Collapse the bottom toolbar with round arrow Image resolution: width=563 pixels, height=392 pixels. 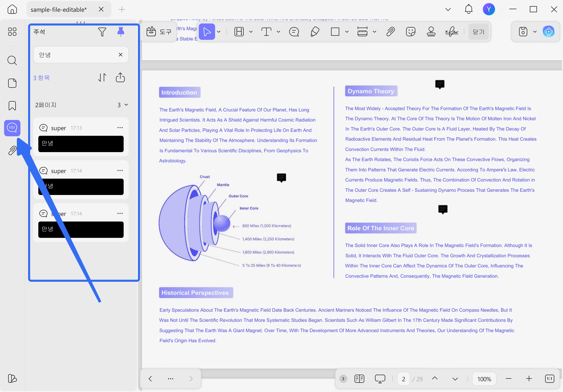[343, 378]
